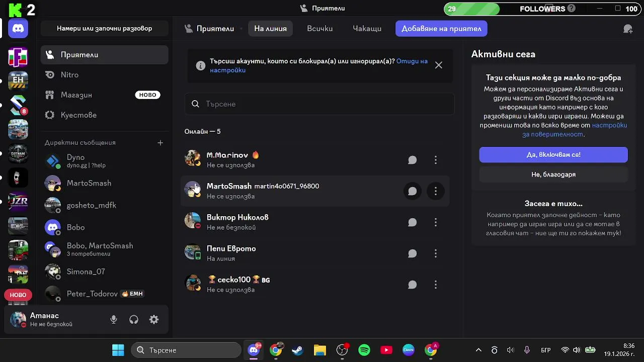Click the НОВО server badge in sidebar
Screen dimensions: 644x362
click(x=18, y=295)
